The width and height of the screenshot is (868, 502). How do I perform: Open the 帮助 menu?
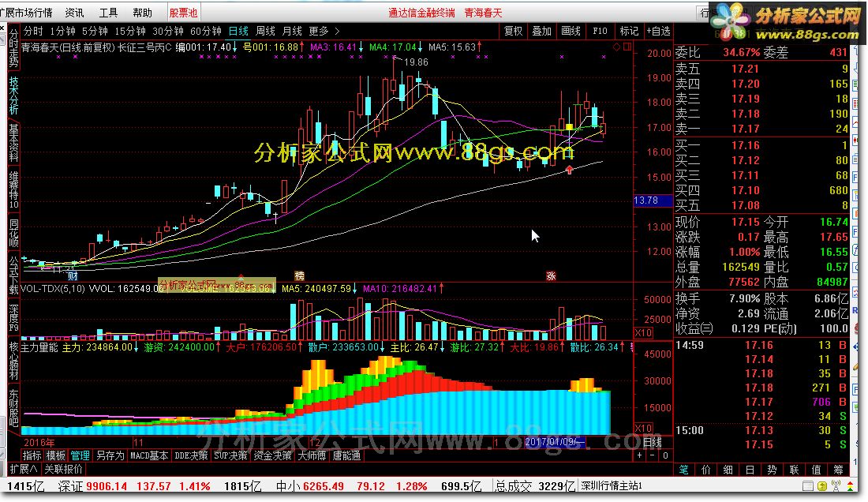pyautogui.click(x=142, y=12)
